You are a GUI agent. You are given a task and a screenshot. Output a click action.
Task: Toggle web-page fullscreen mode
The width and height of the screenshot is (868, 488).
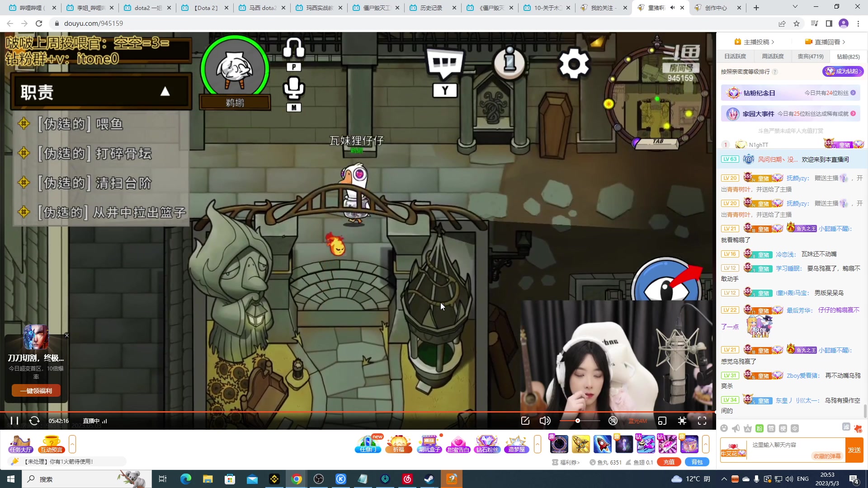(x=682, y=421)
